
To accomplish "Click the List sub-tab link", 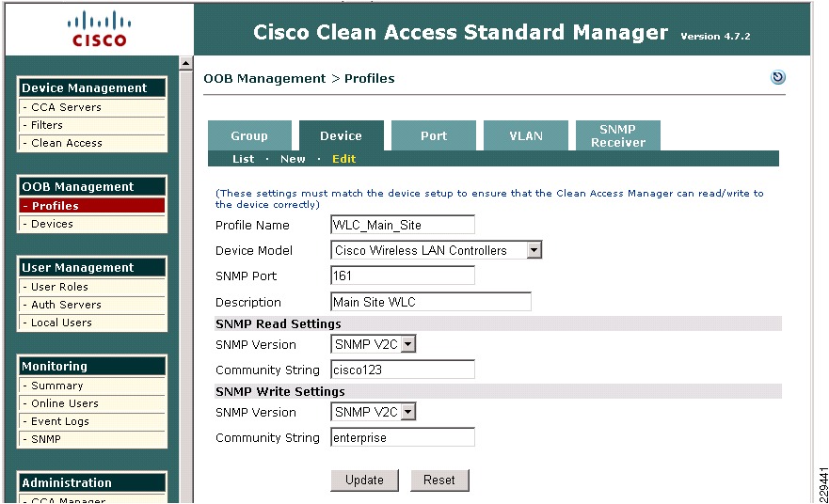I will (x=243, y=159).
